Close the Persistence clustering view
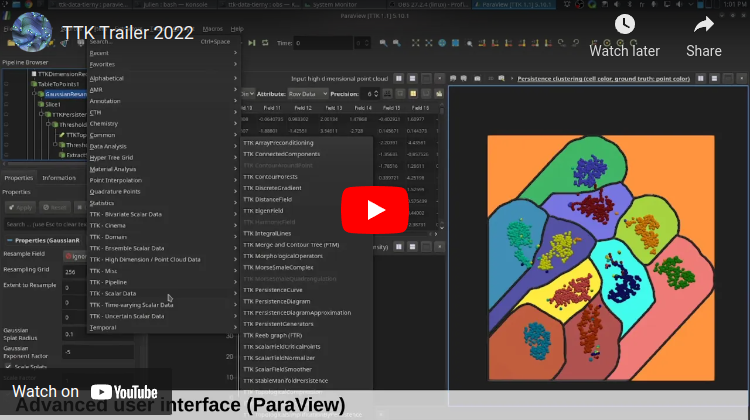The height and width of the screenshot is (420, 750). (741, 78)
